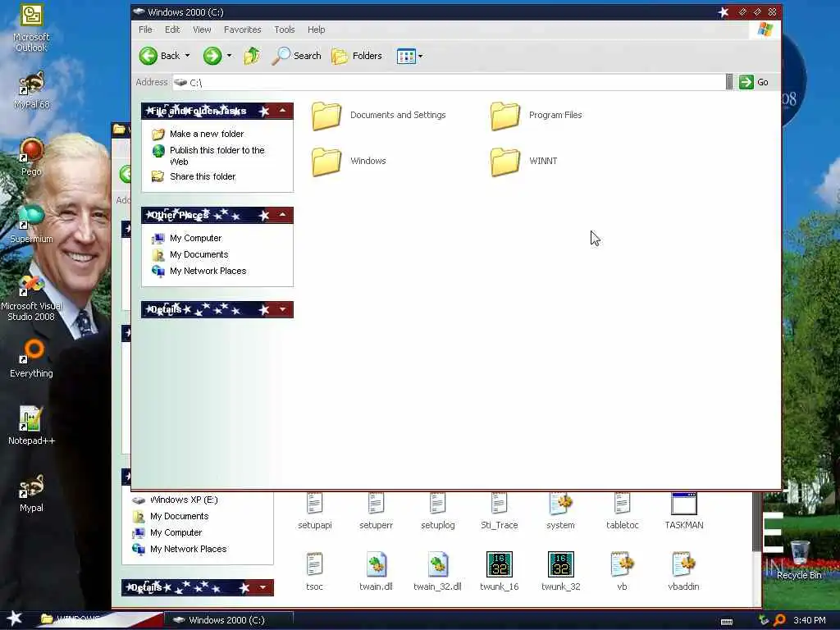The height and width of the screenshot is (630, 840).
Task: Open the star Start button
Action: tap(15, 619)
